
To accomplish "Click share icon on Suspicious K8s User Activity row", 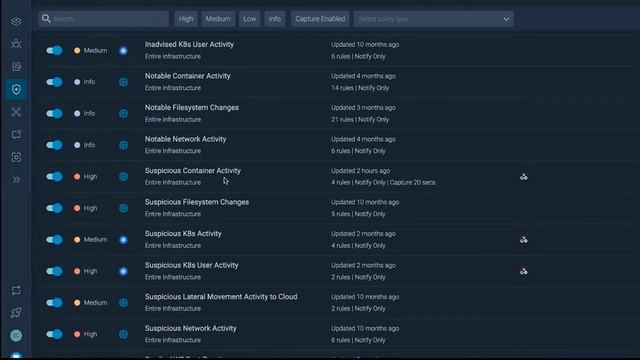I will click(524, 271).
